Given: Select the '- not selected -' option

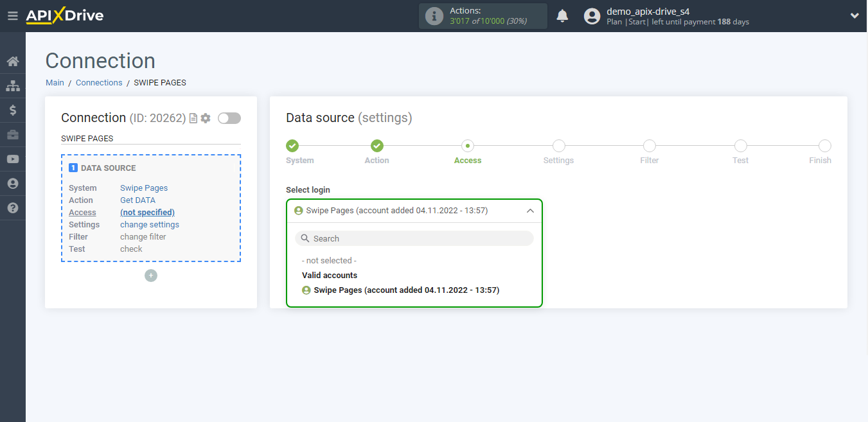Looking at the screenshot, I should click(x=329, y=261).
